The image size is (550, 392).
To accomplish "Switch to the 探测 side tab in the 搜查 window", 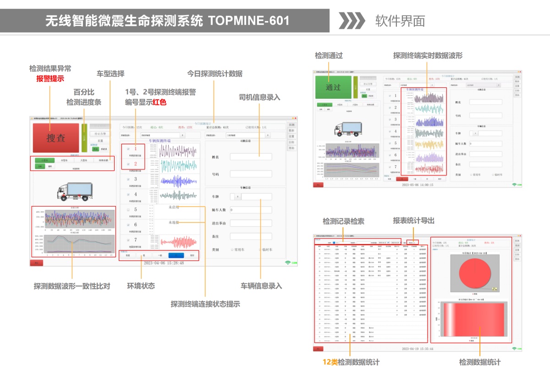I will 291,125.
